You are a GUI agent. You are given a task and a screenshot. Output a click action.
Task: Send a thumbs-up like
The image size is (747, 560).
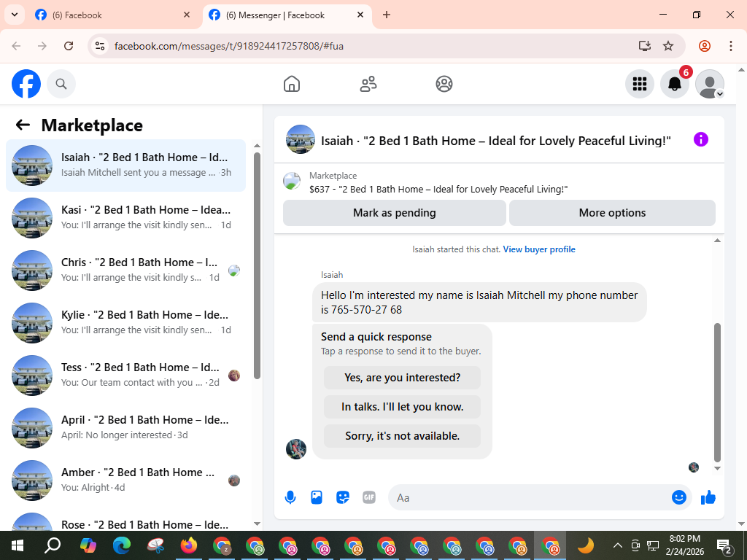(x=708, y=497)
